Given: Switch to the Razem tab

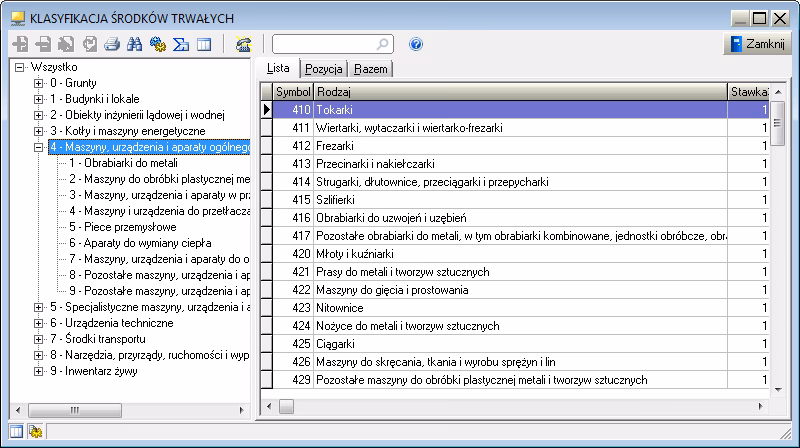Looking at the screenshot, I should pyautogui.click(x=370, y=69).
